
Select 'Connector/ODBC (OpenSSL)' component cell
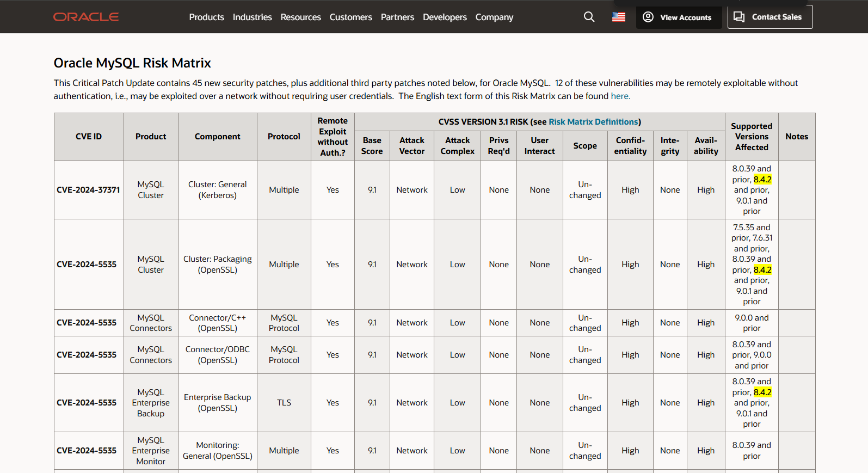pyautogui.click(x=218, y=355)
